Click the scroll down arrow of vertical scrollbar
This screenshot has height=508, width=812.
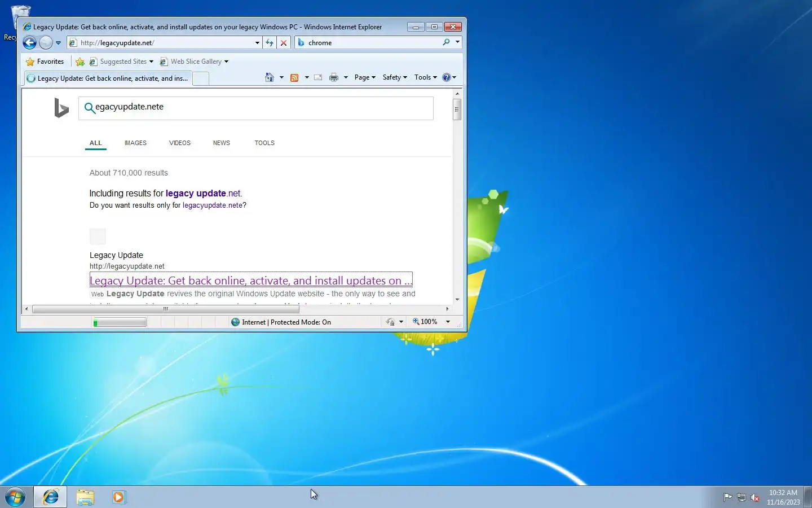(x=457, y=300)
